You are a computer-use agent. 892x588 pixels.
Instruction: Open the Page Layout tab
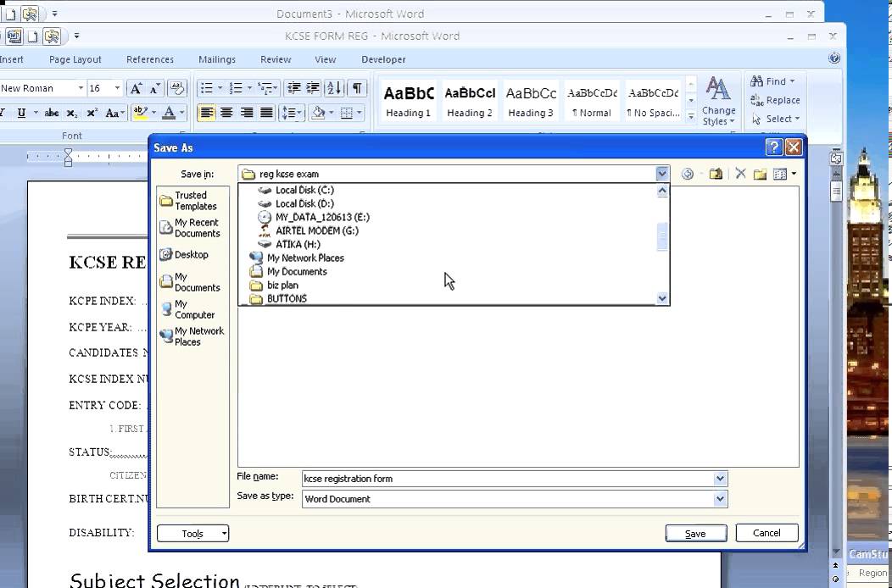pos(75,59)
